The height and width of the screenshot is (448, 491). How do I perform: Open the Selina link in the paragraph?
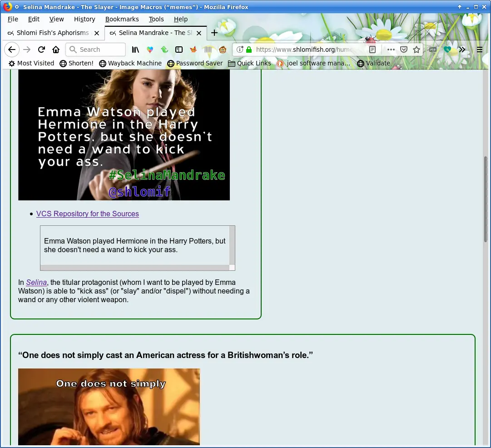tap(36, 282)
